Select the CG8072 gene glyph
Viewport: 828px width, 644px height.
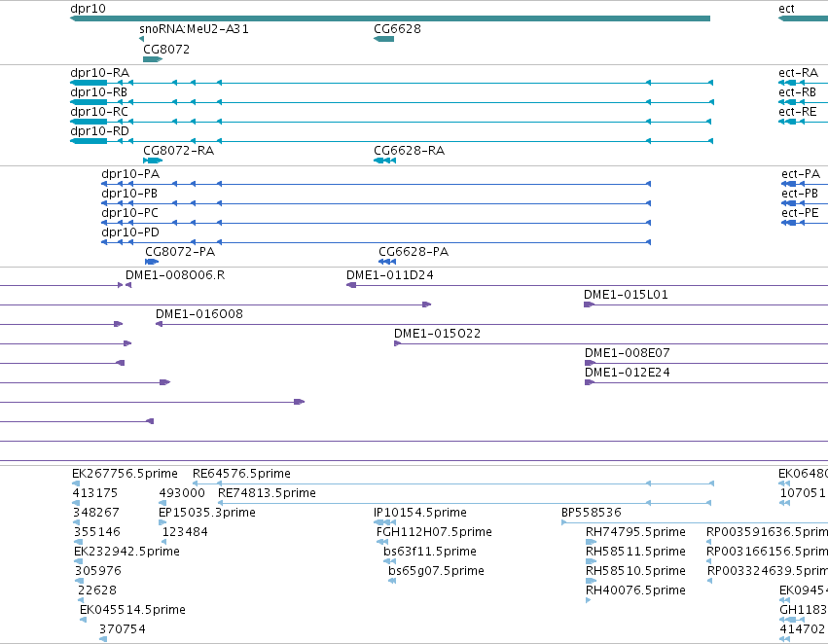pos(153,59)
